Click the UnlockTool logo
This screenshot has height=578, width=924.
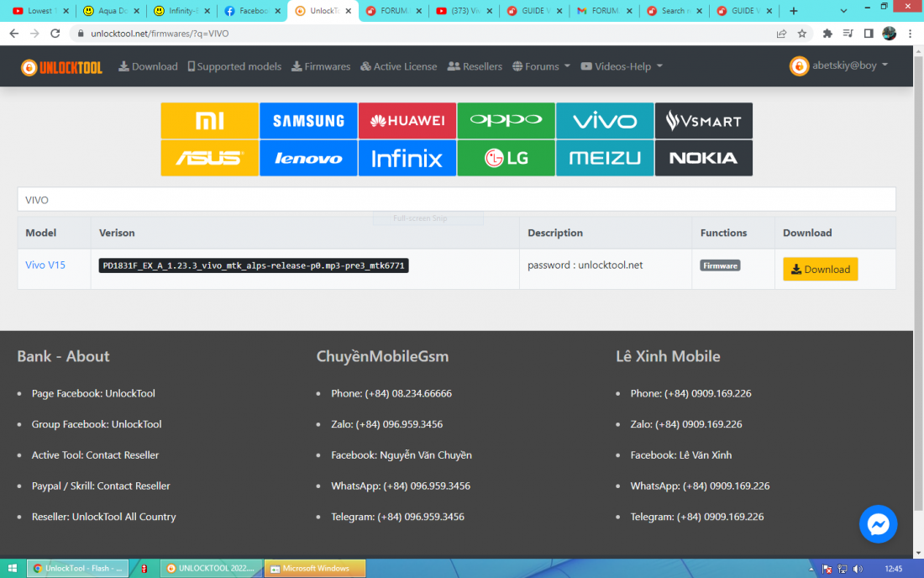pos(62,67)
